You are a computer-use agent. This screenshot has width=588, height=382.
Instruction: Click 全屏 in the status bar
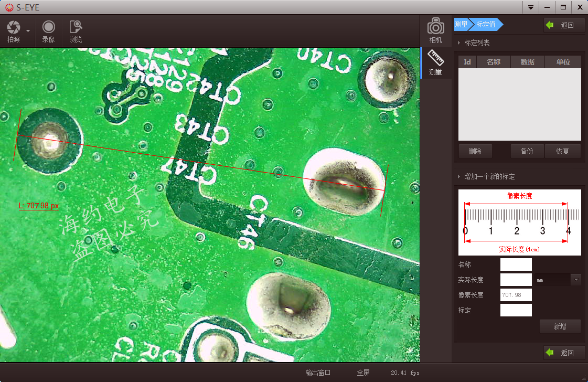363,373
